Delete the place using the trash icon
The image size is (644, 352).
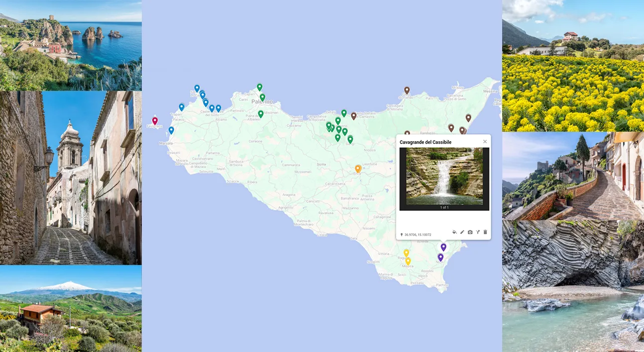point(485,232)
